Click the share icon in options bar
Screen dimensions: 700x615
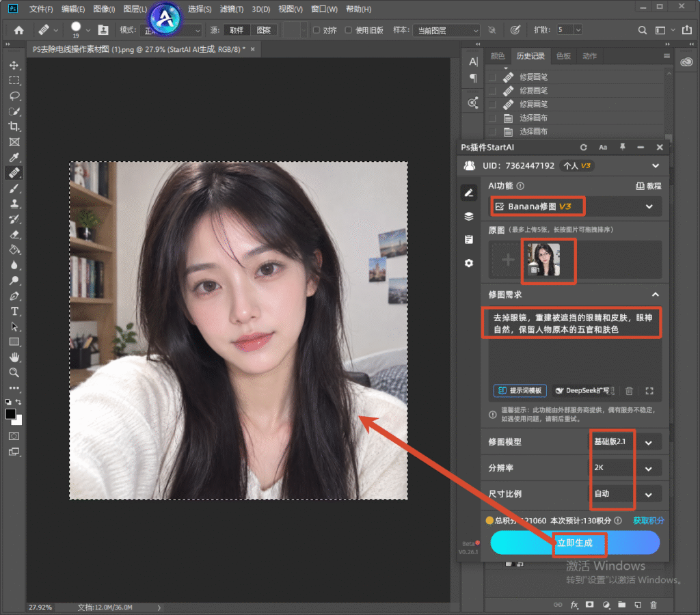[x=686, y=30]
